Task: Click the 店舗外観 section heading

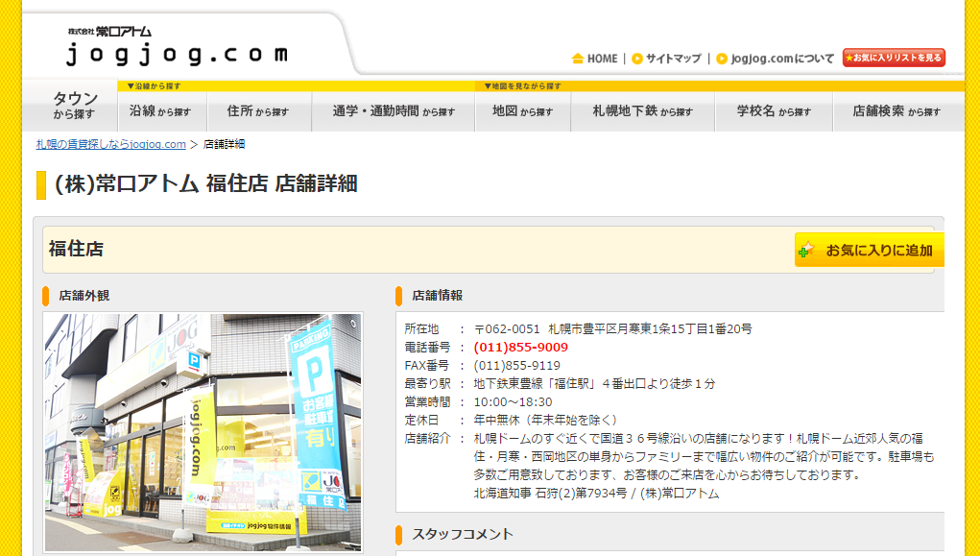Action: click(x=84, y=295)
